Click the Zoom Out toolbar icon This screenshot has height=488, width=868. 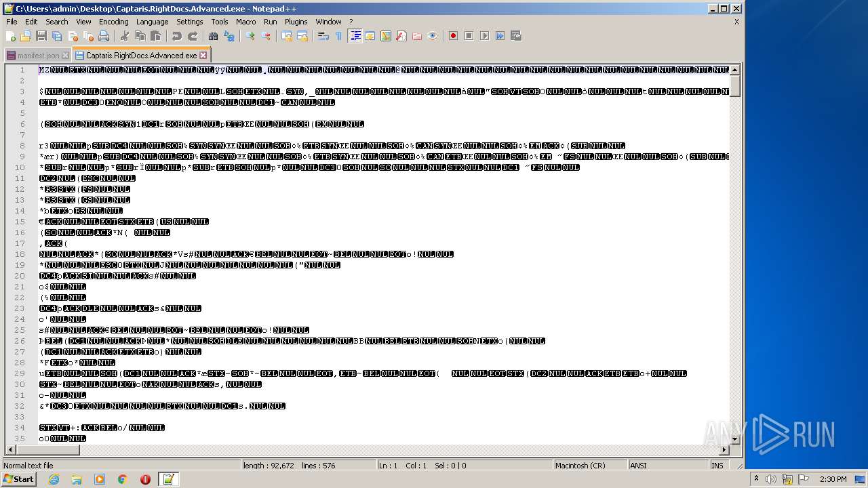(265, 36)
